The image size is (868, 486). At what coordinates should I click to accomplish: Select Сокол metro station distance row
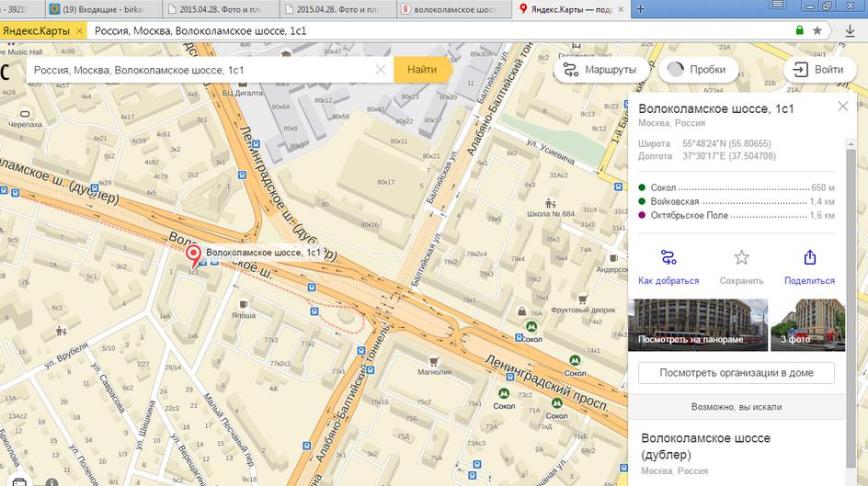click(737, 187)
